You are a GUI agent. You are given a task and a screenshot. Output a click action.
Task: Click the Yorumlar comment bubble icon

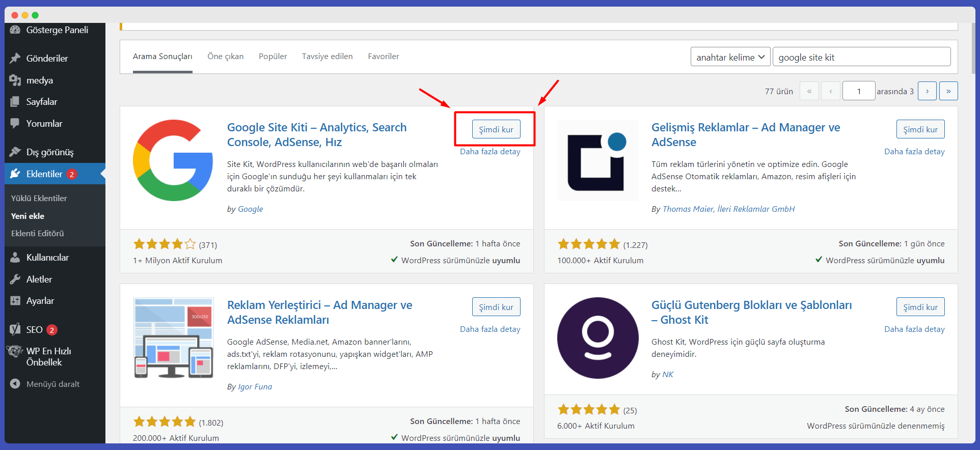click(15, 124)
